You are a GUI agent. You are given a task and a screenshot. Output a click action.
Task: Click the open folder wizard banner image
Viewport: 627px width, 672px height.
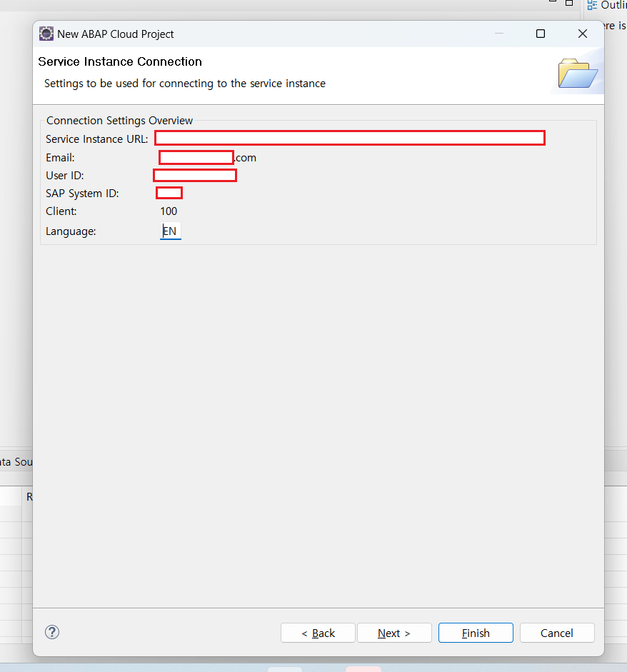pyautogui.click(x=577, y=74)
